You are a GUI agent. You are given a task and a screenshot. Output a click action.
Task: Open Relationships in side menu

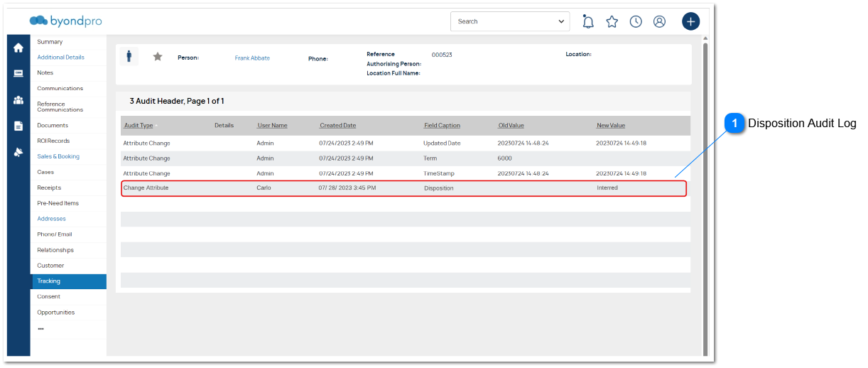pos(55,250)
